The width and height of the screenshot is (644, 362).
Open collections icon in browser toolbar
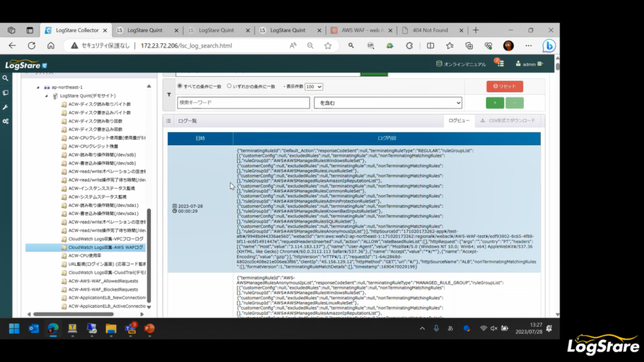pyautogui.click(x=469, y=45)
